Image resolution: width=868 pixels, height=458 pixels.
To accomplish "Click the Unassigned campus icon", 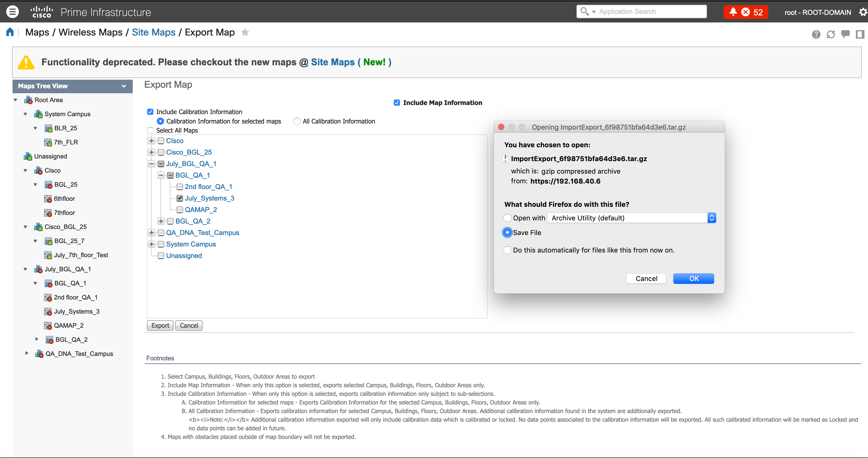I will pos(28,156).
